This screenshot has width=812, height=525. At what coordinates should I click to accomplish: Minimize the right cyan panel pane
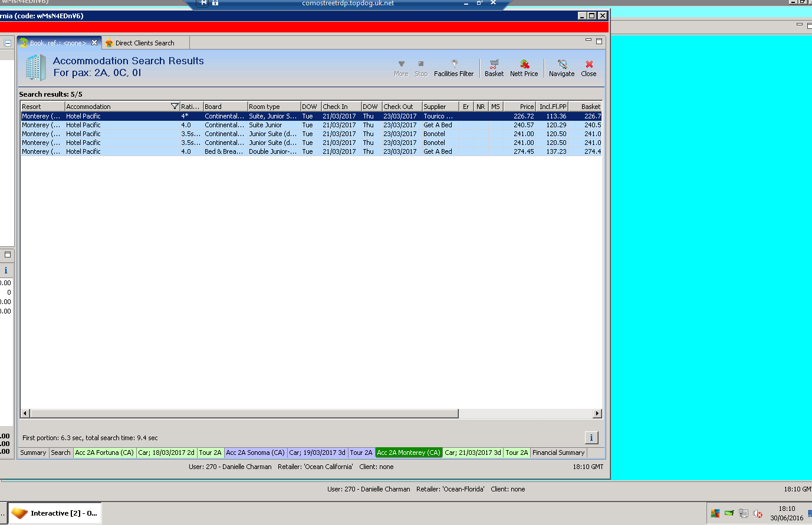[800, 25]
